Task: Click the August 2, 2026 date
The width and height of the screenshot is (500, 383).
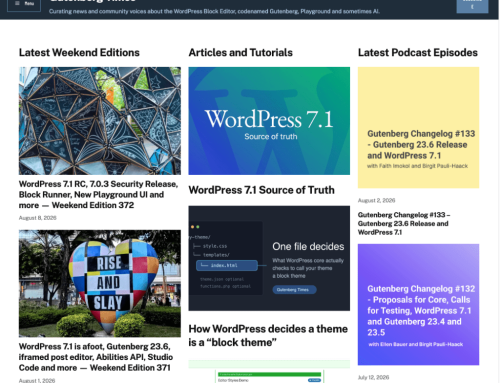Action: 376,200
